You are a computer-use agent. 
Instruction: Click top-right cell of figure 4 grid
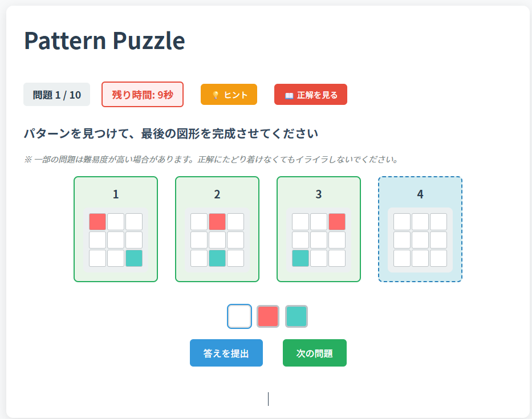pyautogui.click(x=438, y=222)
